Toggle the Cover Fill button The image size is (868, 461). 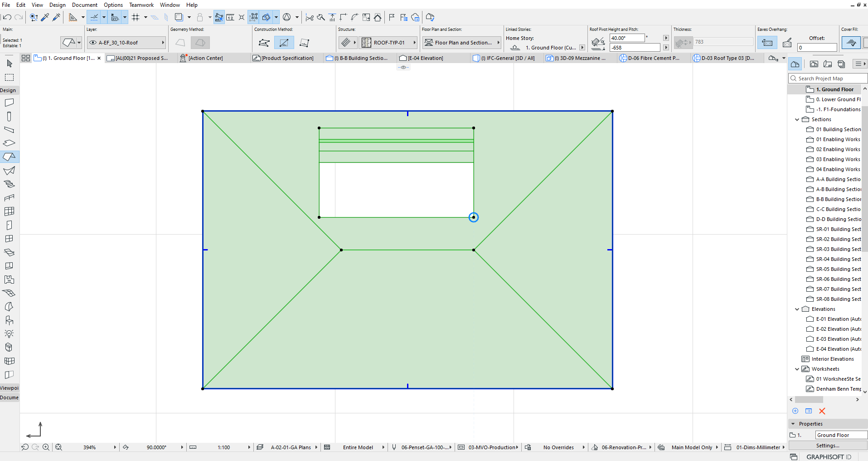pyautogui.click(x=851, y=43)
